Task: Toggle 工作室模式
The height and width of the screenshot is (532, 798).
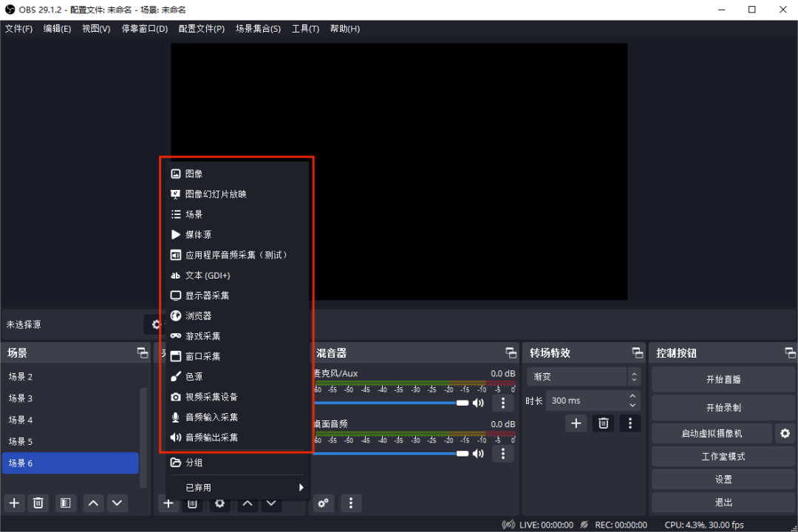Action: coord(723,456)
